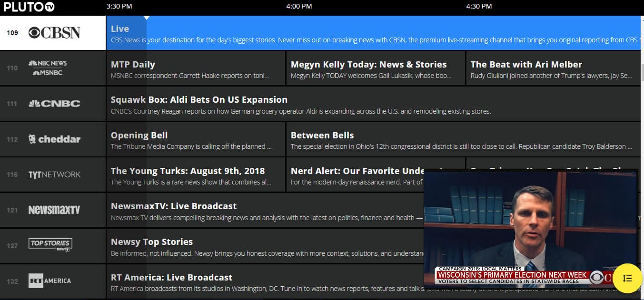The image size is (644, 300).
Task: Pick the Newsy Top Stories channel logo
Action: (x=50, y=245)
